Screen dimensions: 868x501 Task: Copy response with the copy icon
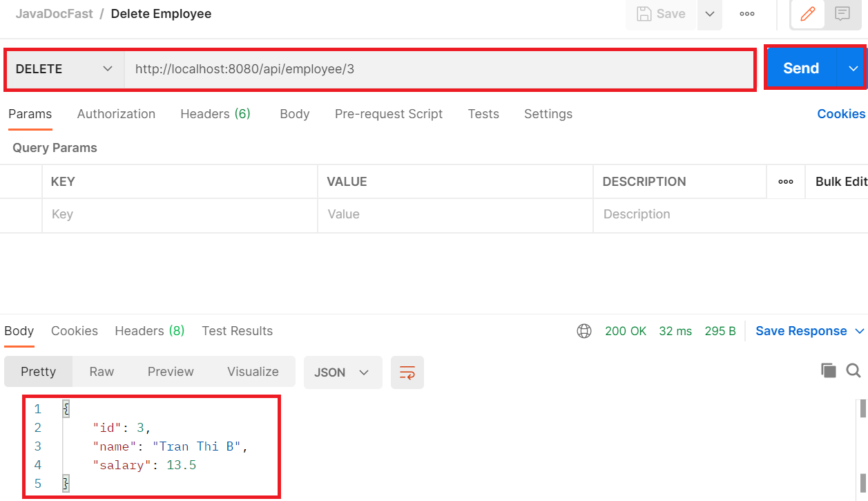click(x=829, y=370)
